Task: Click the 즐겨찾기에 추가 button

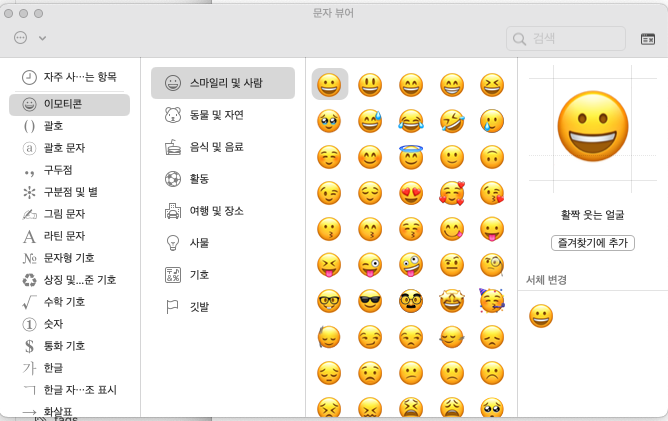Action: click(593, 243)
